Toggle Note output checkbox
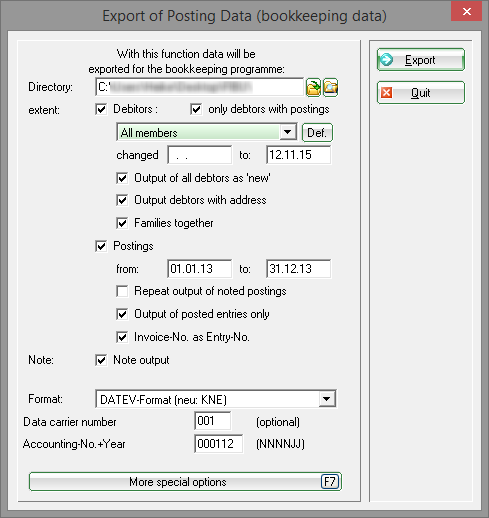Image resolution: width=489 pixels, height=518 pixels. 101,360
